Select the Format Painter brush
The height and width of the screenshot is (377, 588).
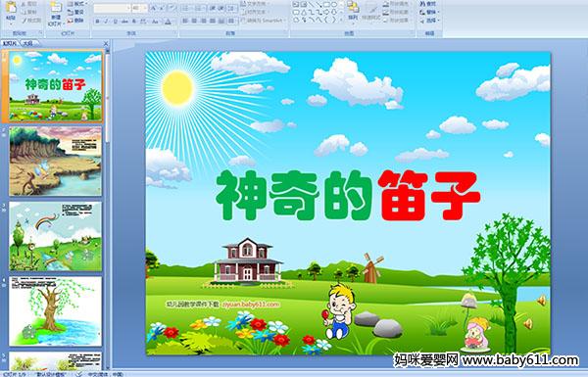(x=32, y=21)
